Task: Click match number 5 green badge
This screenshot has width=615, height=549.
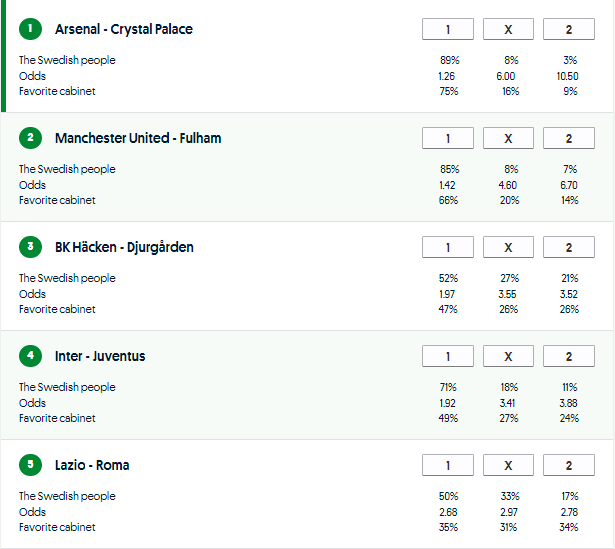Action: 31,465
